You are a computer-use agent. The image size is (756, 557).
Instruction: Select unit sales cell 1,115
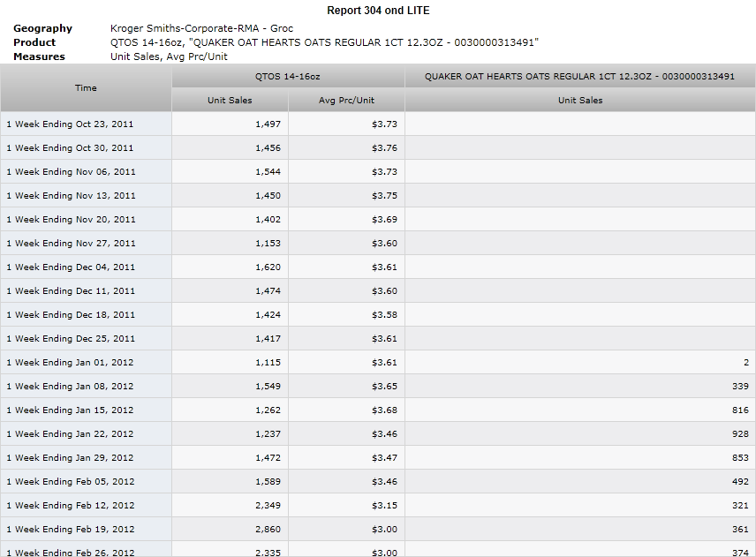pyautogui.click(x=230, y=362)
